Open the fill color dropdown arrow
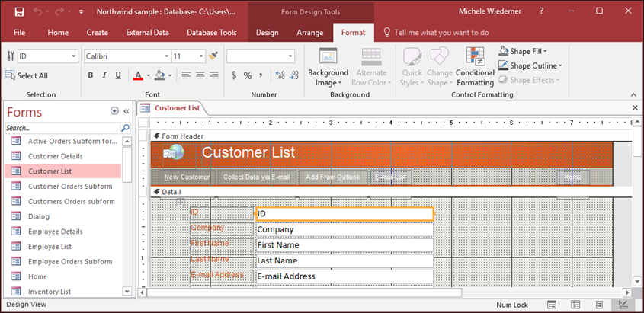This screenshot has width=644, height=313. point(170,75)
